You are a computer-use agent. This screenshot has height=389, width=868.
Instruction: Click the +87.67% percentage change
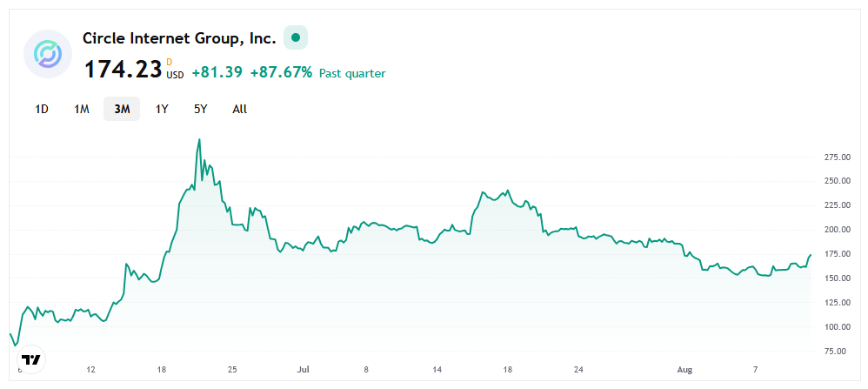point(281,73)
